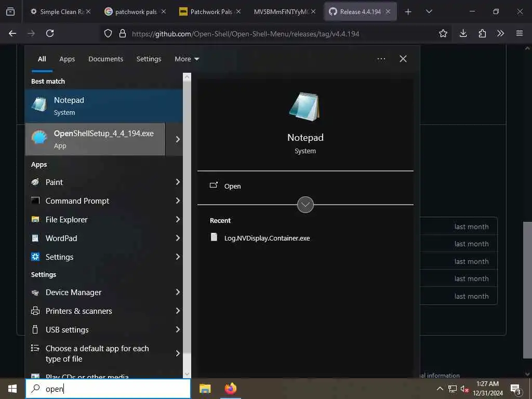This screenshot has height=399, width=532.
Task: Click the WordPad icon
Action: 35,238
